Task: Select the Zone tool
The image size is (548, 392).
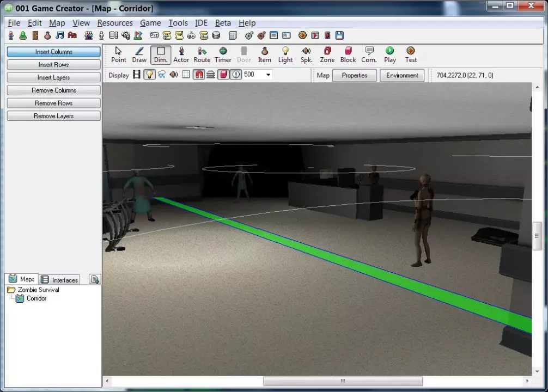Action: (x=327, y=54)
